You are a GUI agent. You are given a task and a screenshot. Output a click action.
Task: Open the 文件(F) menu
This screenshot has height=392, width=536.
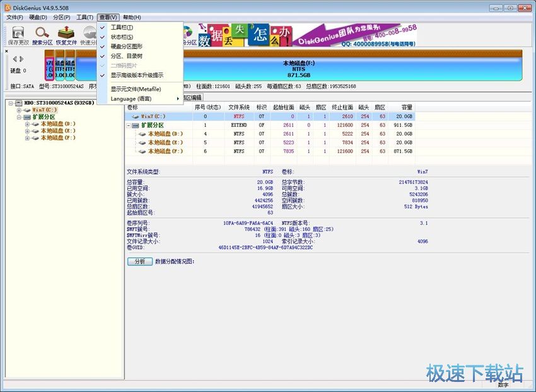15,18
